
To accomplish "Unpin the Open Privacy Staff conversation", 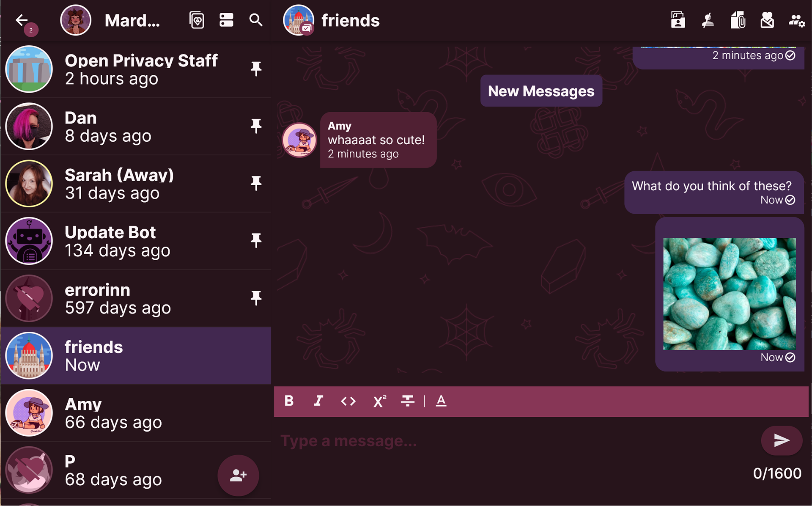I will (256, 69).
